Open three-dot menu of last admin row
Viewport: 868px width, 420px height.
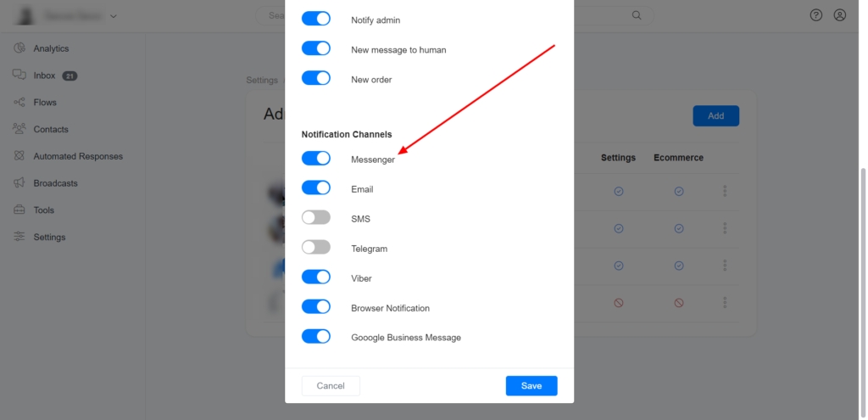click(725, 303)
